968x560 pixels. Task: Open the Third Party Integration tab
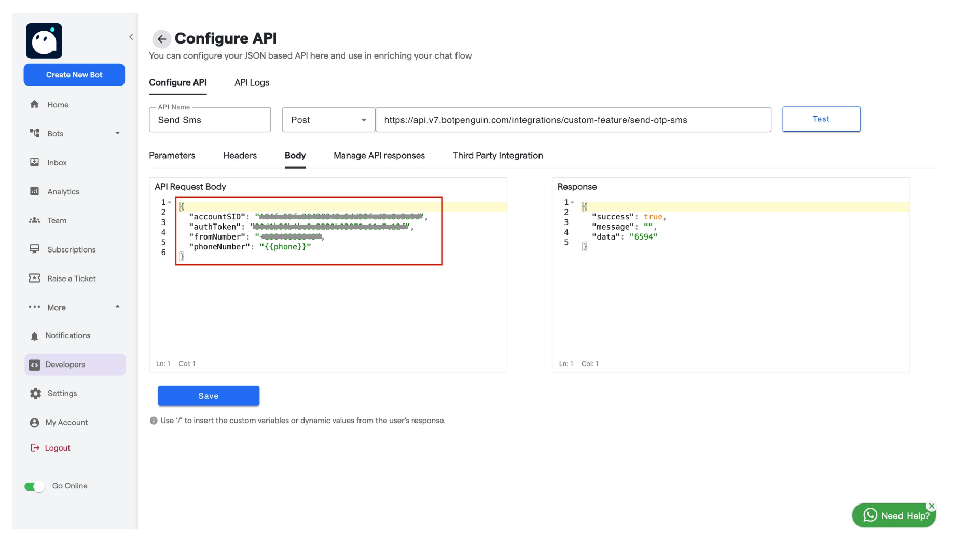tap(497, 156)
